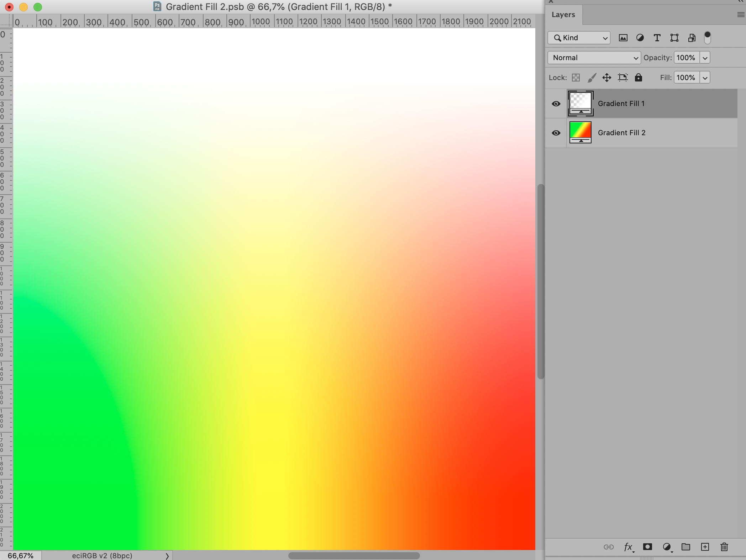Expand the Opacity slider dropdown arrow
Screen dimensions: 746x560
705,58
